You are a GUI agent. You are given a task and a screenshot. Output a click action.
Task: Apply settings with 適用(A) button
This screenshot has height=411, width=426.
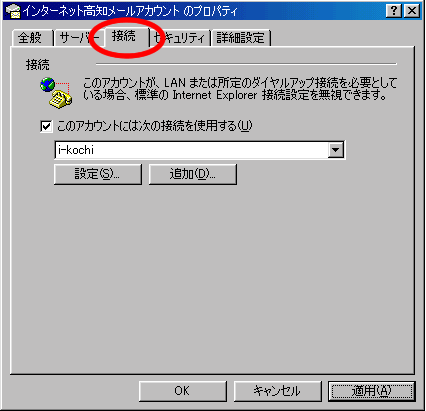point(372,391)
